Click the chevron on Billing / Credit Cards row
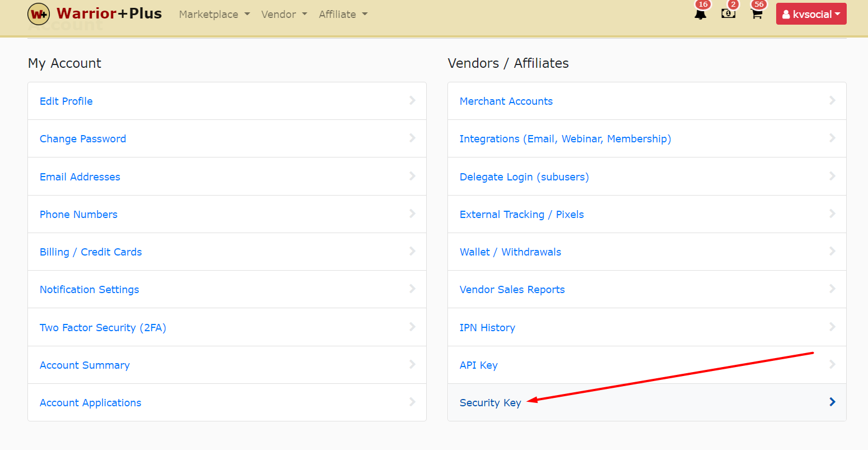The width and height of the screenshot is (868, 450). click(412, 251)
